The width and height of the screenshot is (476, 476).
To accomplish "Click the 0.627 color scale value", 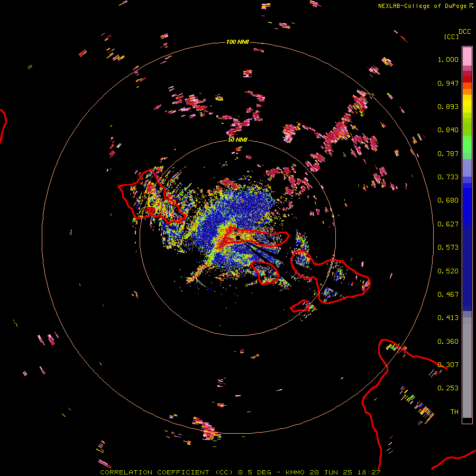I will (448, 224).
